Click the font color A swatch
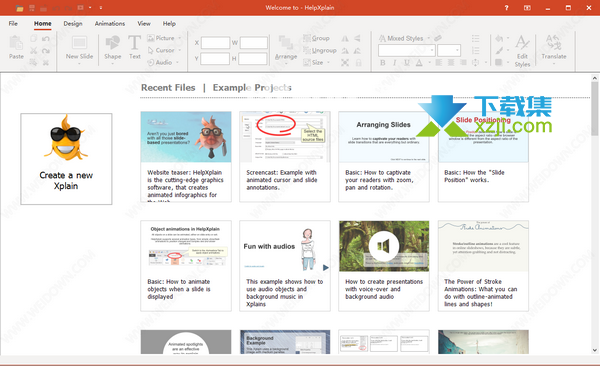 [419, 63]
